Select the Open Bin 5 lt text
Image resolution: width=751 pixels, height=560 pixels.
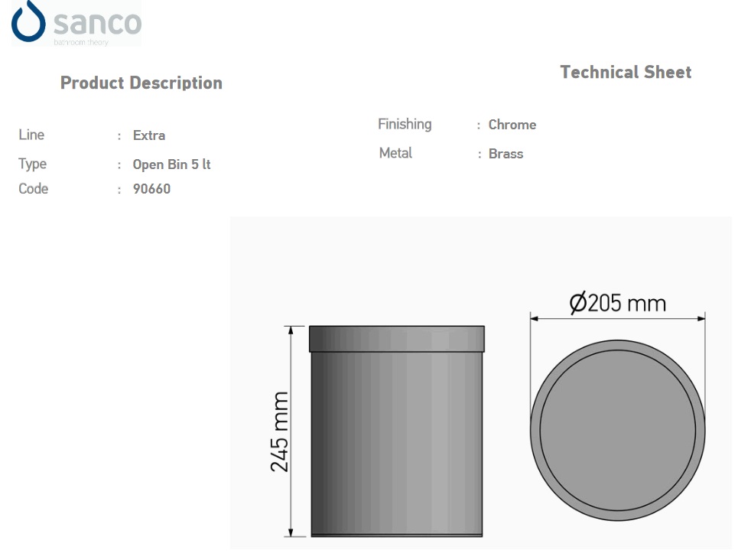171,164
